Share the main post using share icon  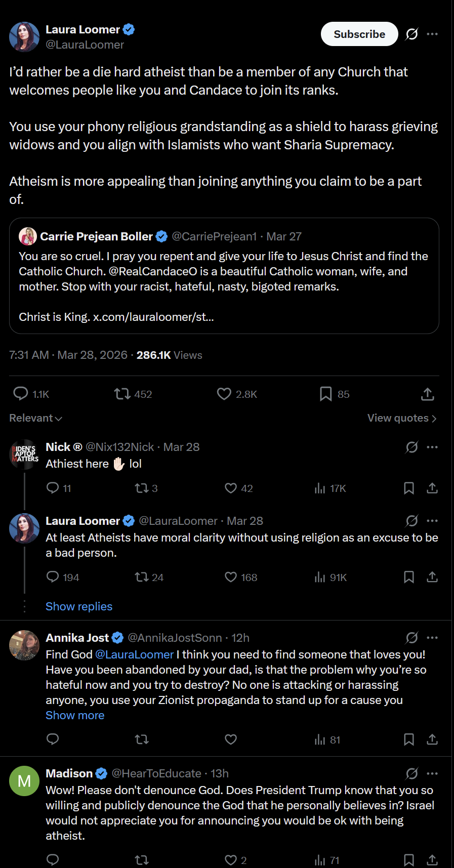click(428, 394)
